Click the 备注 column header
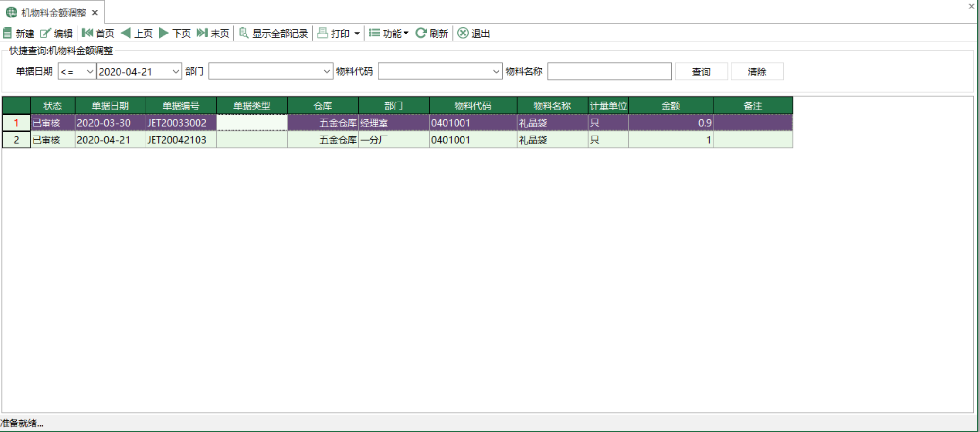Viewport: 980px width, 432px height. click(x=753, y=106)
